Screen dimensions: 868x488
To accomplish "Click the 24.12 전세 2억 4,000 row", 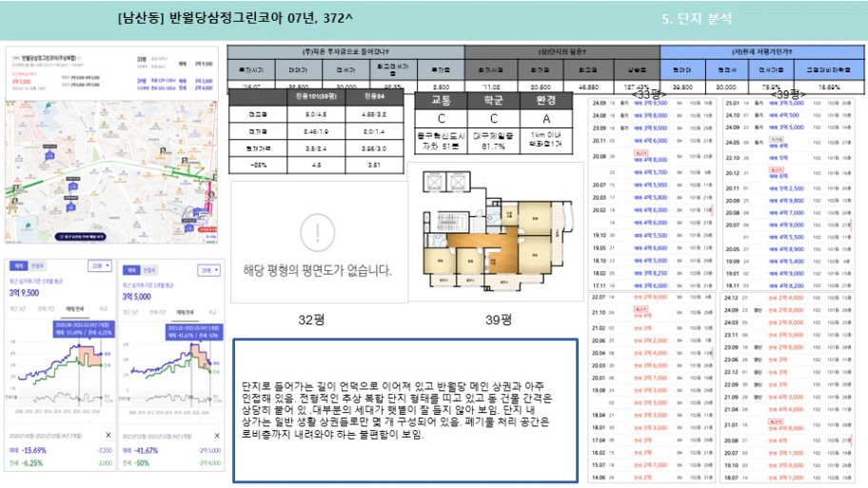I will 789,298.
